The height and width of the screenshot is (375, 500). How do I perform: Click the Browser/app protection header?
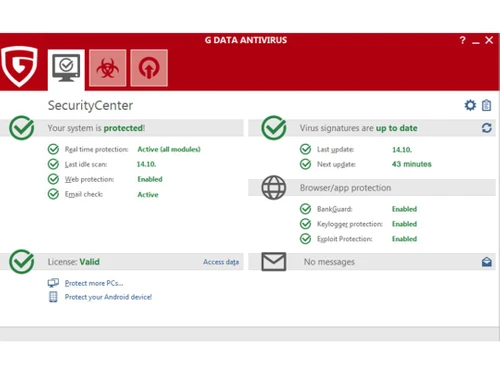345,188
